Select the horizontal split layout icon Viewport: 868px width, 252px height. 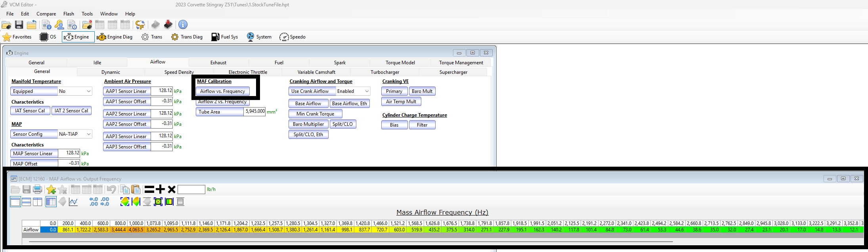pyautogui.click(x=27, y=202)
